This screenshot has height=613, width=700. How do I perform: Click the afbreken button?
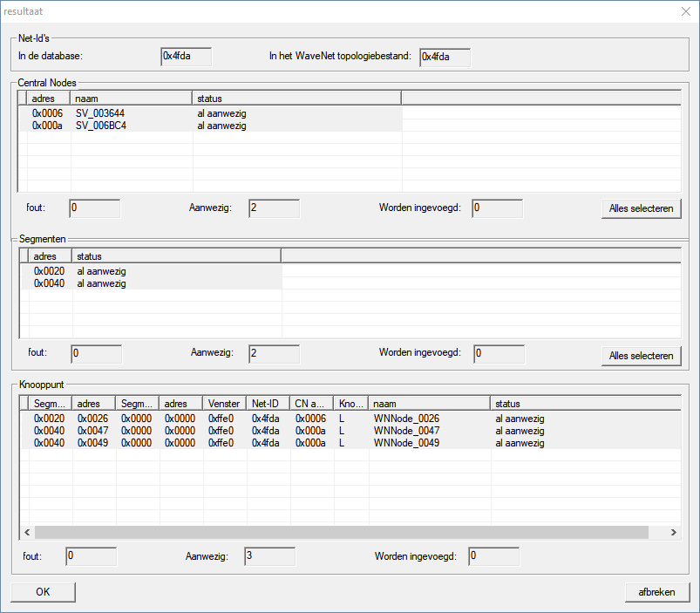[656, 592]
